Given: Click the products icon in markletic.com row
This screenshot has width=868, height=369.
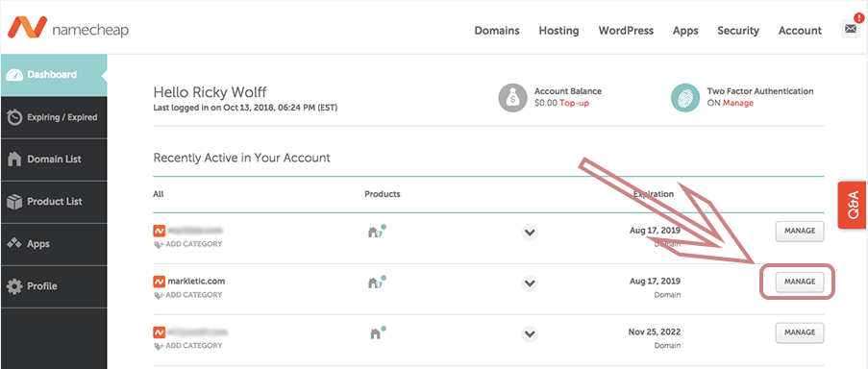Looking at the screenshot, I should (x=377, y=283).
